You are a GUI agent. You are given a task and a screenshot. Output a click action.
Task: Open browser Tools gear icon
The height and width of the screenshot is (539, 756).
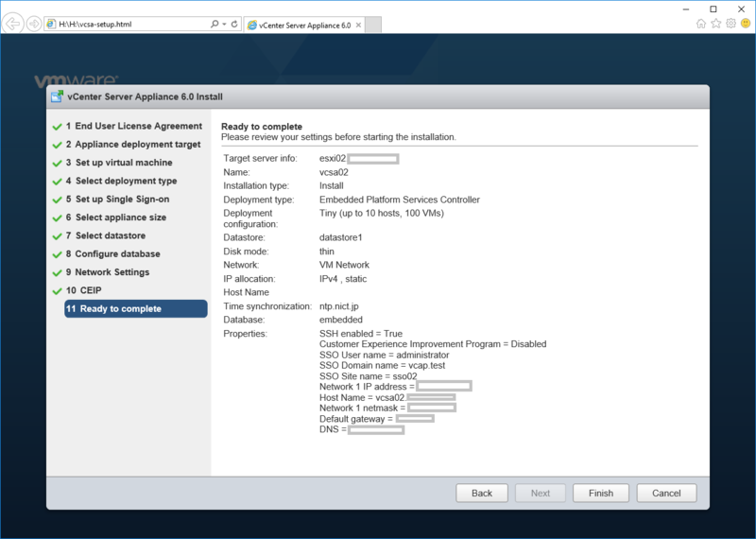click(x=730, y=23)
